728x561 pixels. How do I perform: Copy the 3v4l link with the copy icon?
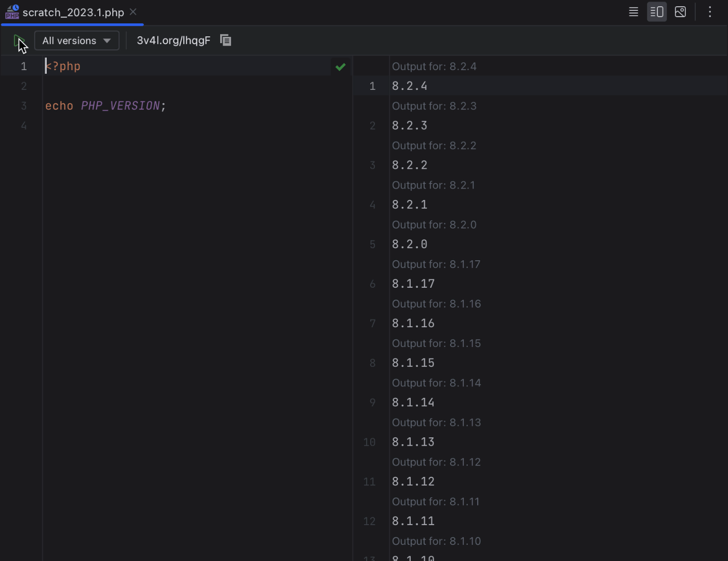pos(225,41)
